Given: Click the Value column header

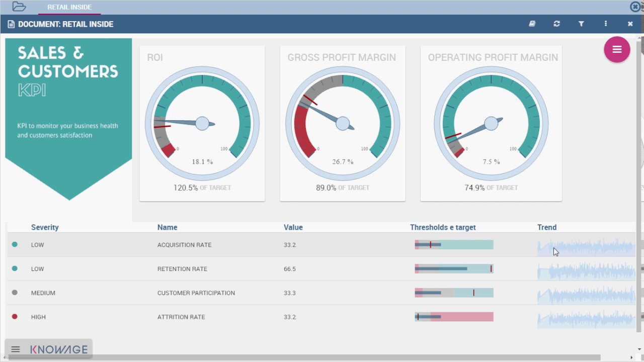Looking at the screenshot, I should (293, 227).
